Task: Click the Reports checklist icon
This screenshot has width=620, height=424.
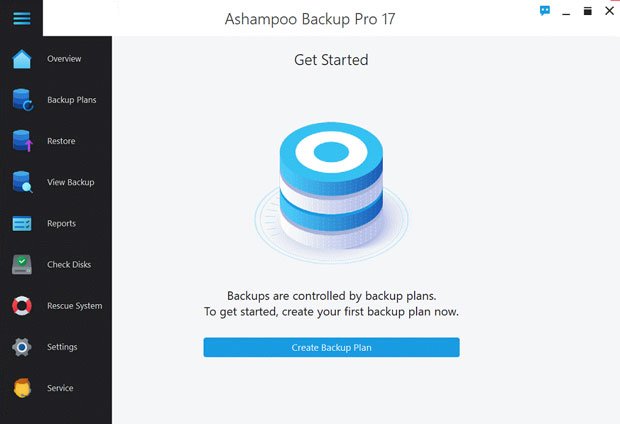Action: pyautogui.click(x=22, y=223)
